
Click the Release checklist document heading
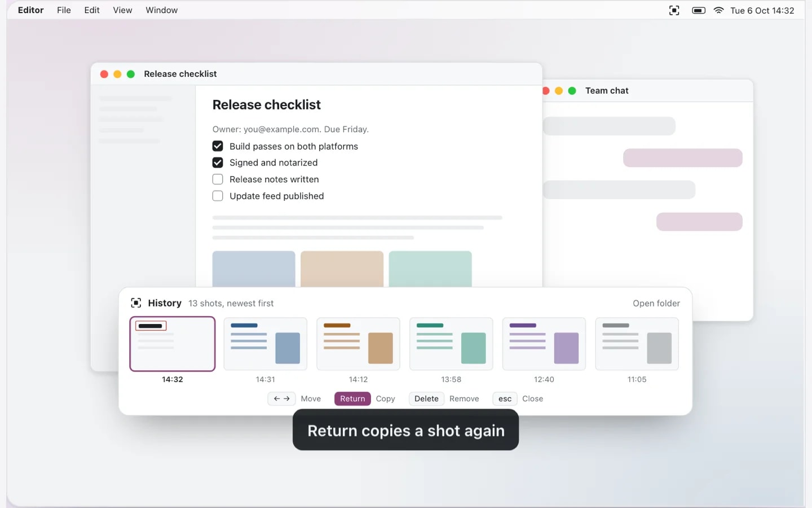tap(267, 105)
